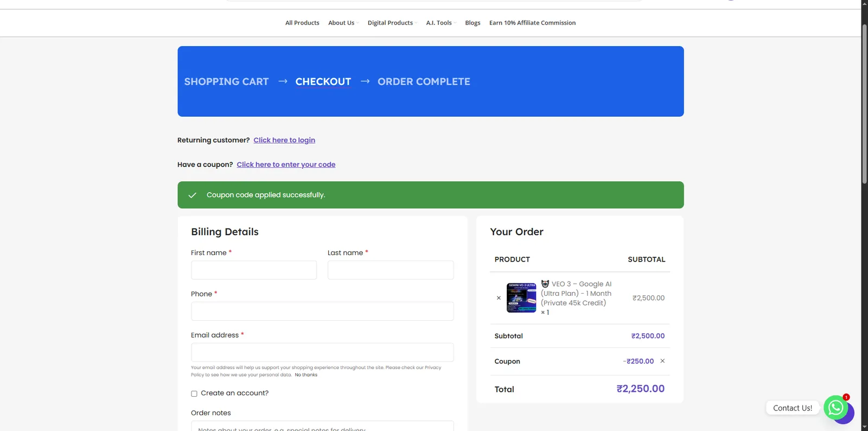Click the VEO 3 product thumbnail
This screenshot has width=868, height=431.
(x=521, y=297)
